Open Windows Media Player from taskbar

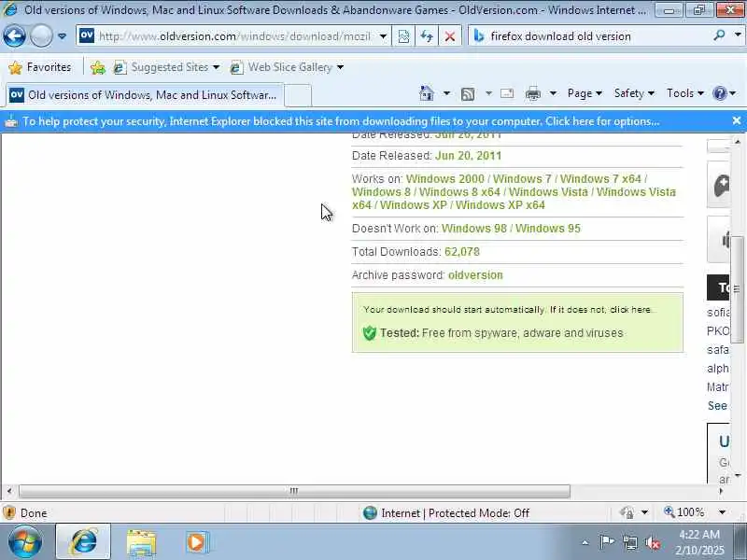coord(197,542)
